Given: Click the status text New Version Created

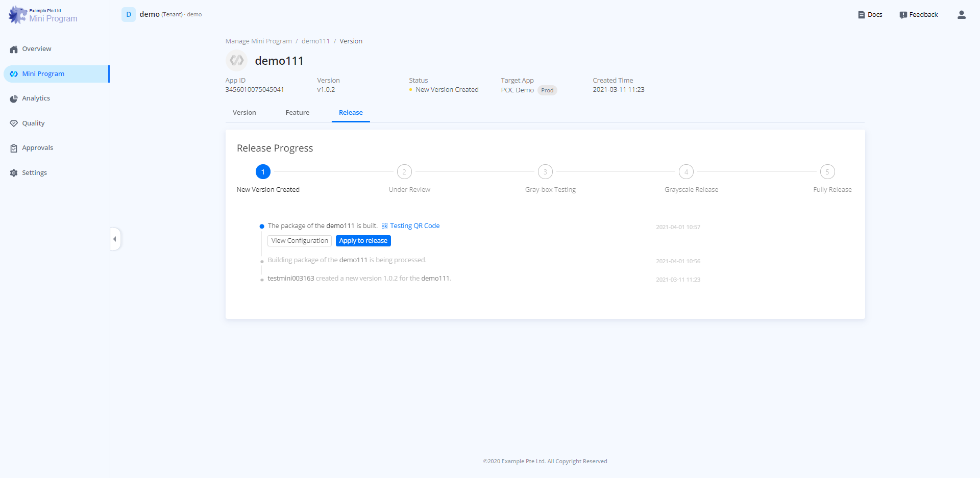Looking at the screenshot, I should tap(447, 90).
